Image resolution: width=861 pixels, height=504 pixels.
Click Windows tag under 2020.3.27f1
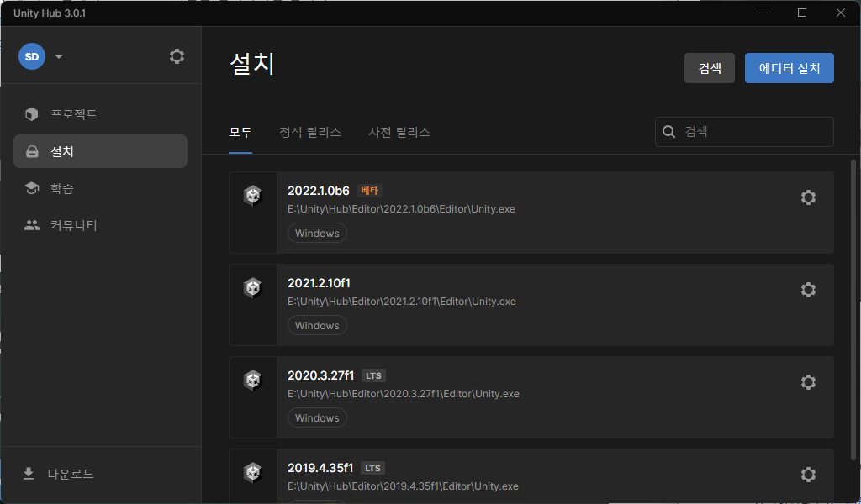tap(317, 417)
